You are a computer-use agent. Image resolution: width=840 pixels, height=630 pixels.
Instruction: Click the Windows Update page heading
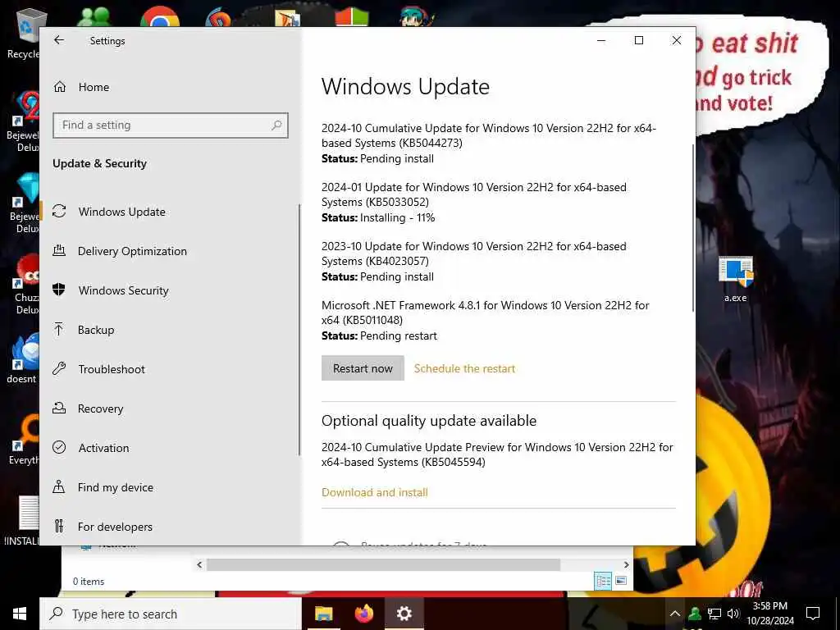tap(405, 87)
